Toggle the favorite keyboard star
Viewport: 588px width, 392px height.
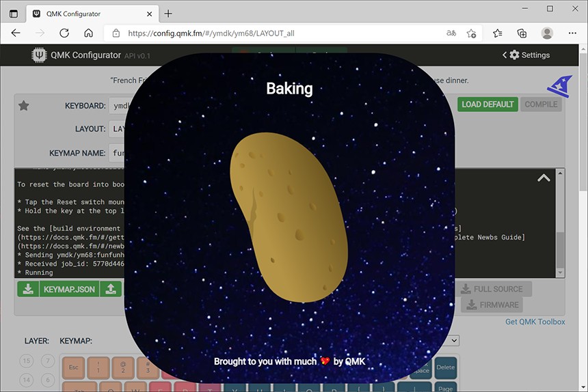click(x=24, y=106)
